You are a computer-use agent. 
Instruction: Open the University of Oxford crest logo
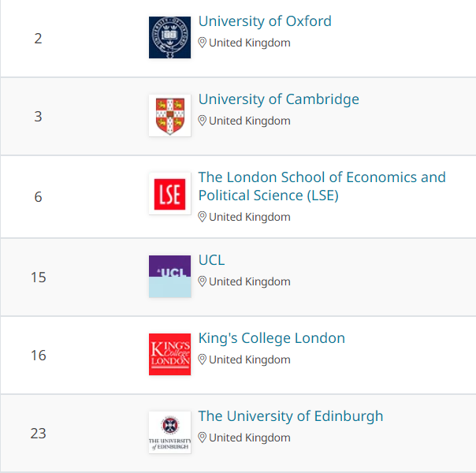click(169, 37)
